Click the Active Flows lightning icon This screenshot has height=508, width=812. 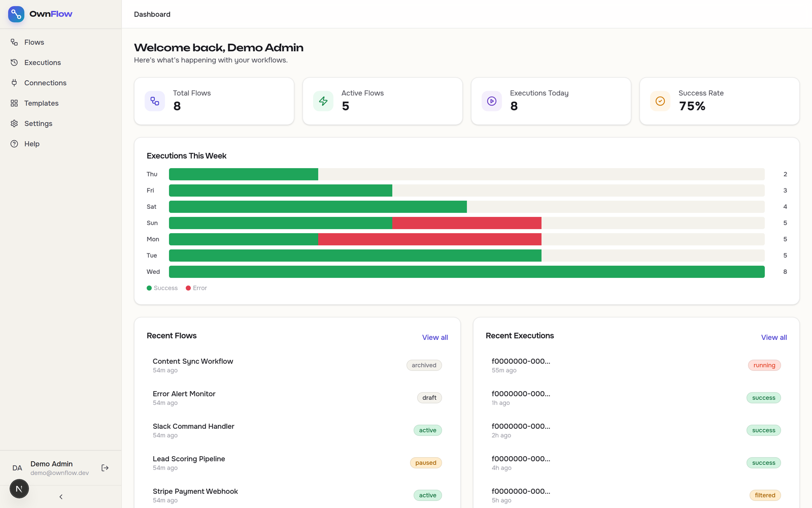323,101
